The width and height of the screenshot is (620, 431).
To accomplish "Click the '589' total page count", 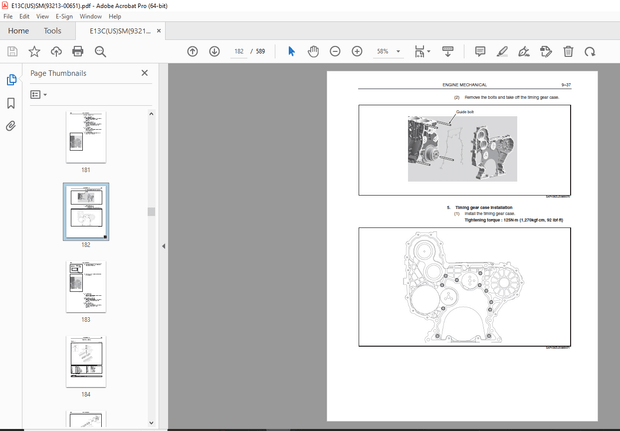I will pos(260,51).
